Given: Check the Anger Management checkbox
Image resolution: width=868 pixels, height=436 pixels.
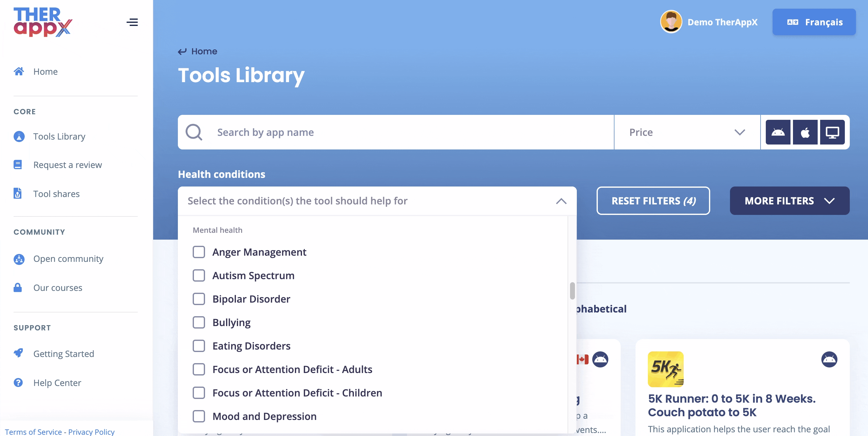Looking at the screenshot, I should click(199, 252).
